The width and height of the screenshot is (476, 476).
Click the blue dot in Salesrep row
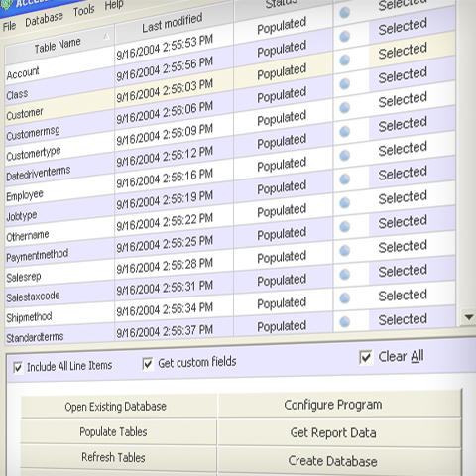tap(344, 250)
